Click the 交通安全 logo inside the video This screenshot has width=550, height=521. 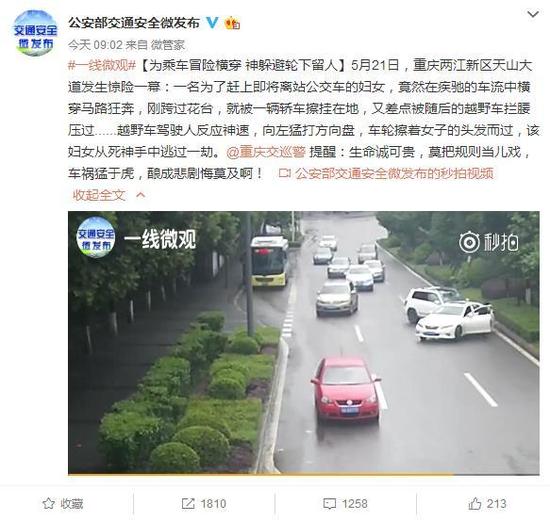[96, 238]
